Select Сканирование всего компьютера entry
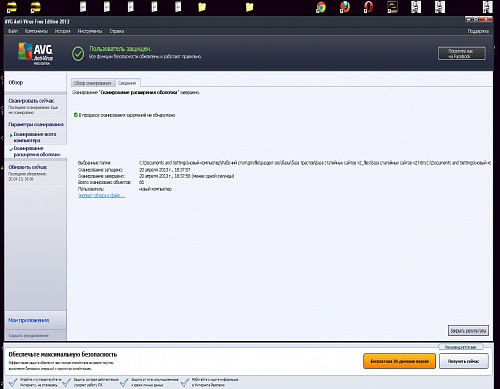500x389 pixels. pos(35,137)
